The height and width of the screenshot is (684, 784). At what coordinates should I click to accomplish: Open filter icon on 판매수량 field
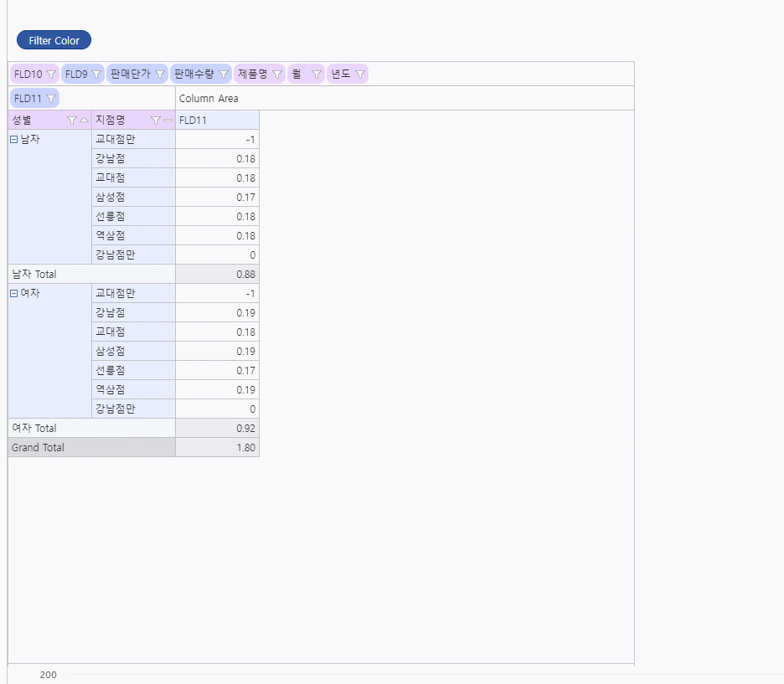pos(224,75)
